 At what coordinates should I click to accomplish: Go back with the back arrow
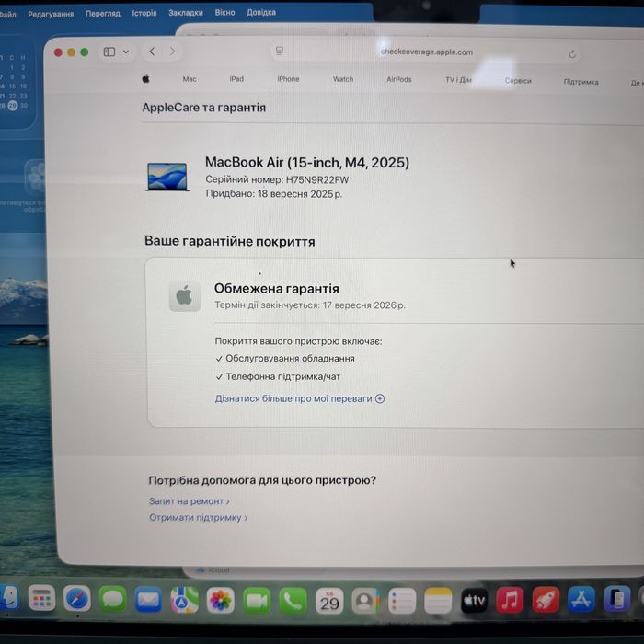click(x=152, y=52)
